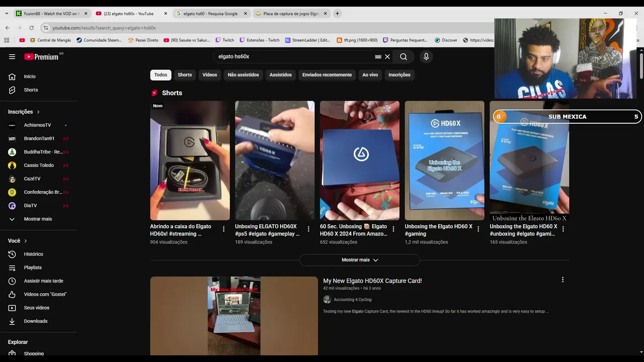Viewport: 644px width, 362px height.
Task: Open options for Unboxing ELGATO HD60X #ps5 short
Action: click(308, 229)
